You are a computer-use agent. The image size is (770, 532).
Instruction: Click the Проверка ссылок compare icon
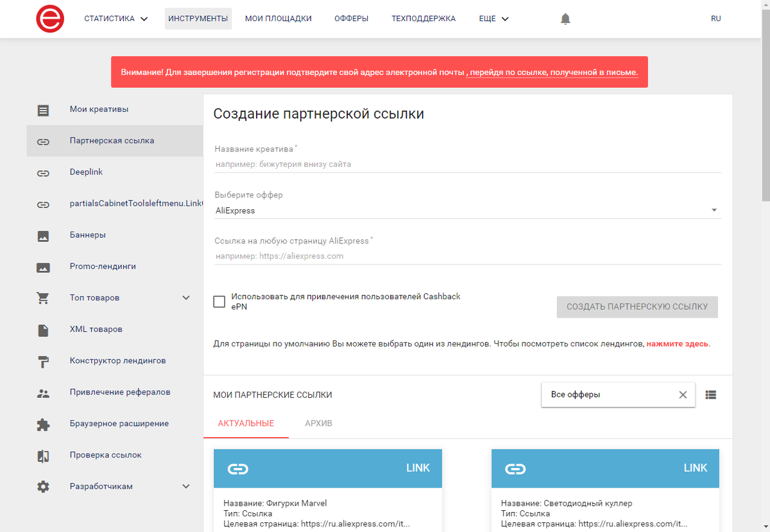[43, 456]
